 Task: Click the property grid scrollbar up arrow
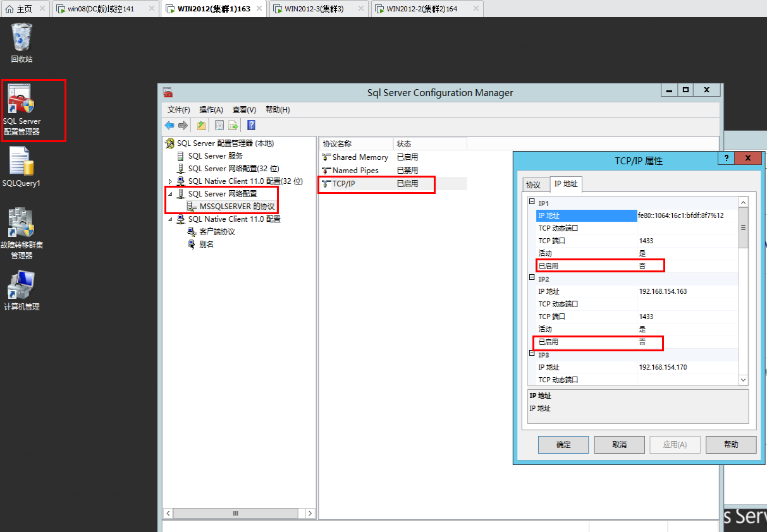(x=743, y=202)
